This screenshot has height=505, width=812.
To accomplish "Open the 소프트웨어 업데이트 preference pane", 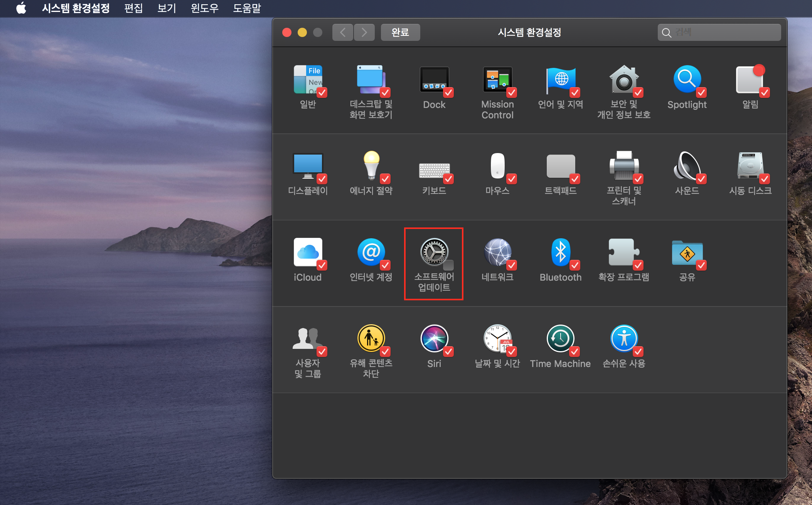I will [x=434, y=252].
